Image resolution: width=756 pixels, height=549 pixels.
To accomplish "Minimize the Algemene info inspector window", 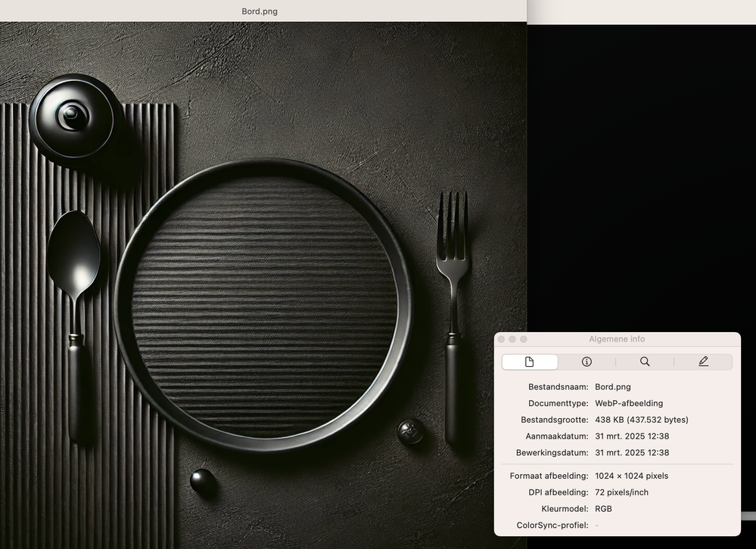I will click(512, 339).
